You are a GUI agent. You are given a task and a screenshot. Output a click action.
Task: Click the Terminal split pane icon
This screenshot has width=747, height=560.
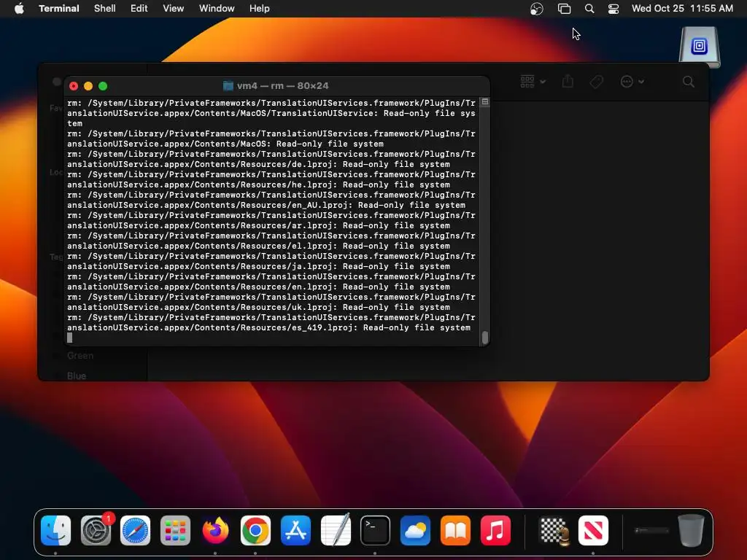pyautogui.click(x=485, y=102)
